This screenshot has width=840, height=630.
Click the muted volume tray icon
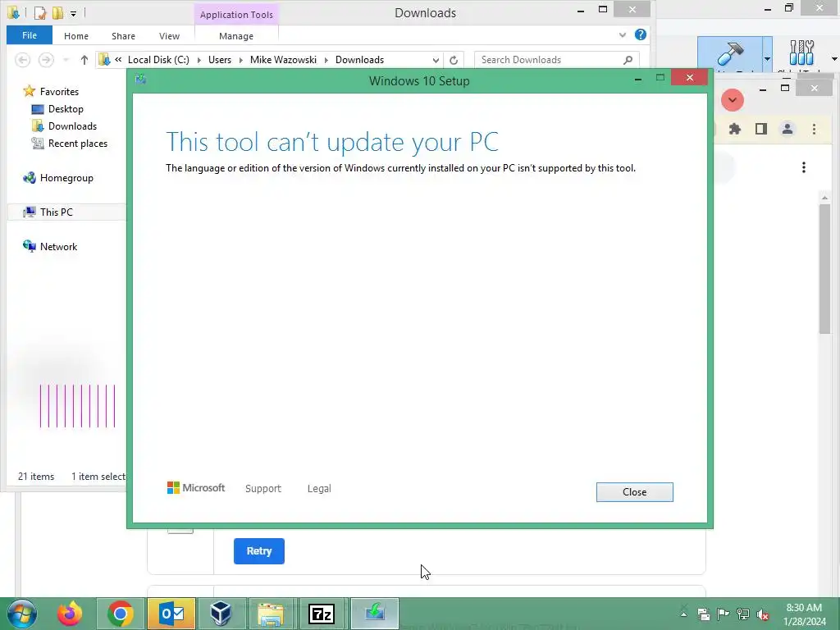[763, 614]
